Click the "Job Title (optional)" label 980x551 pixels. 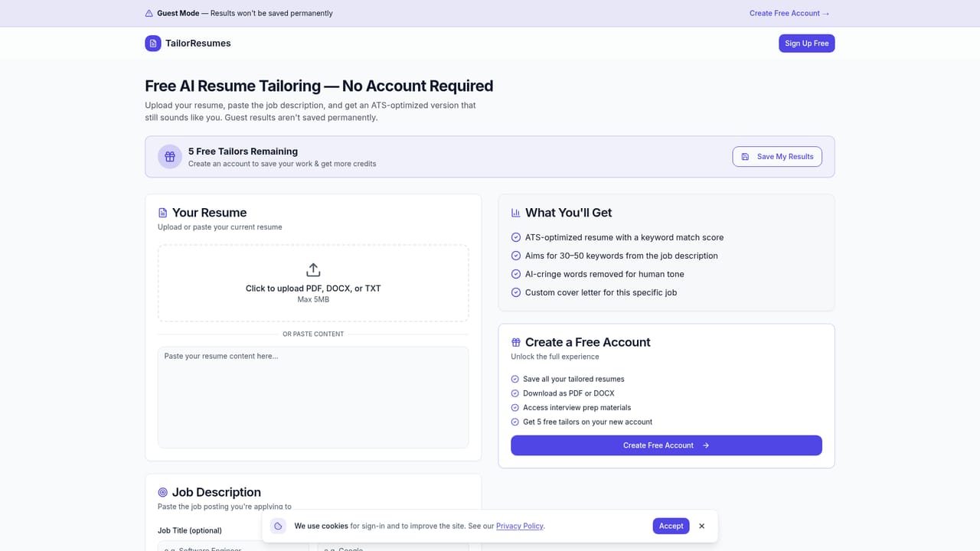pos(190,530)
